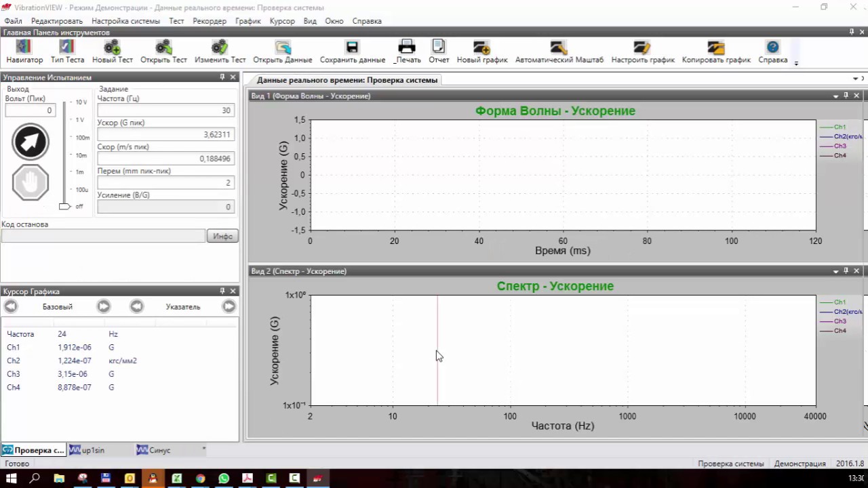Move the Указатель cursor right

[229, 306]
